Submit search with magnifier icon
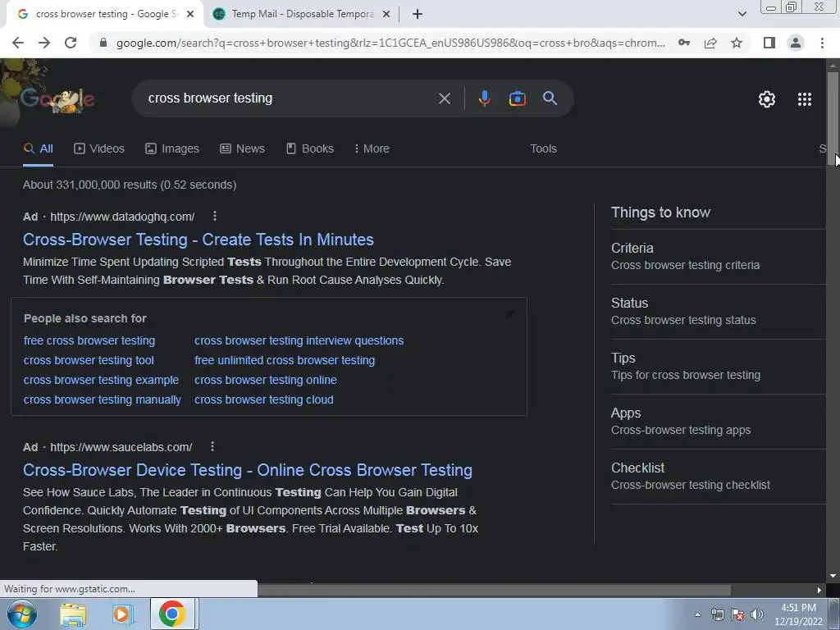 click(550, 98)
